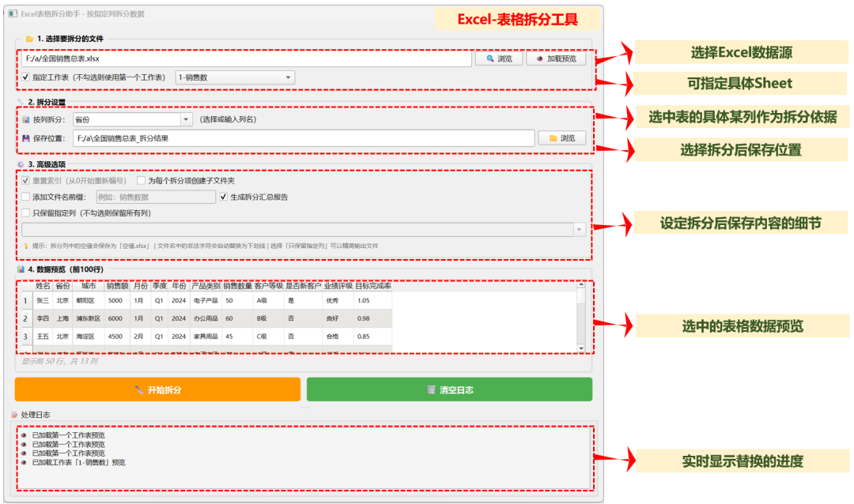Click the cell 电子产品

[x=206, y=300]
